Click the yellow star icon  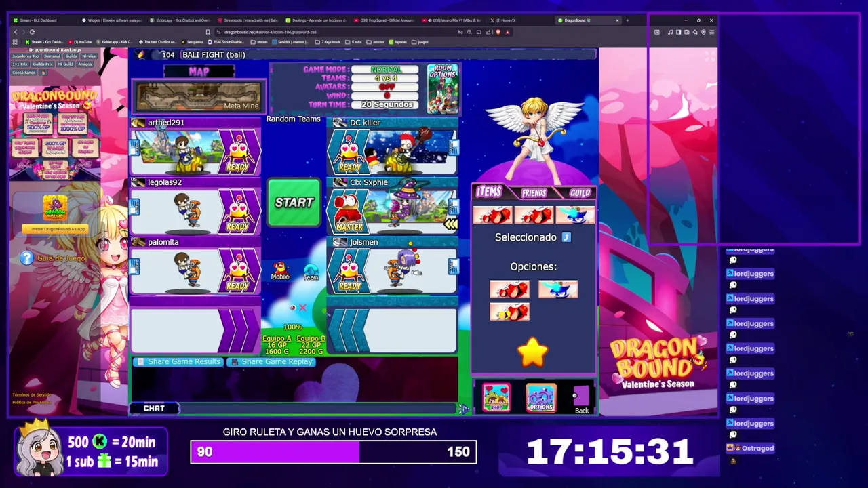coord(532,352)
